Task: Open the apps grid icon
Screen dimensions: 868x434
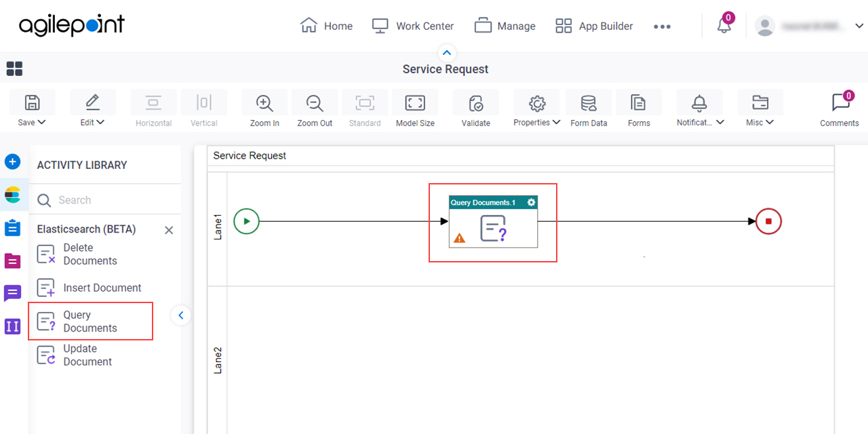Action: (x=14, y=68)
